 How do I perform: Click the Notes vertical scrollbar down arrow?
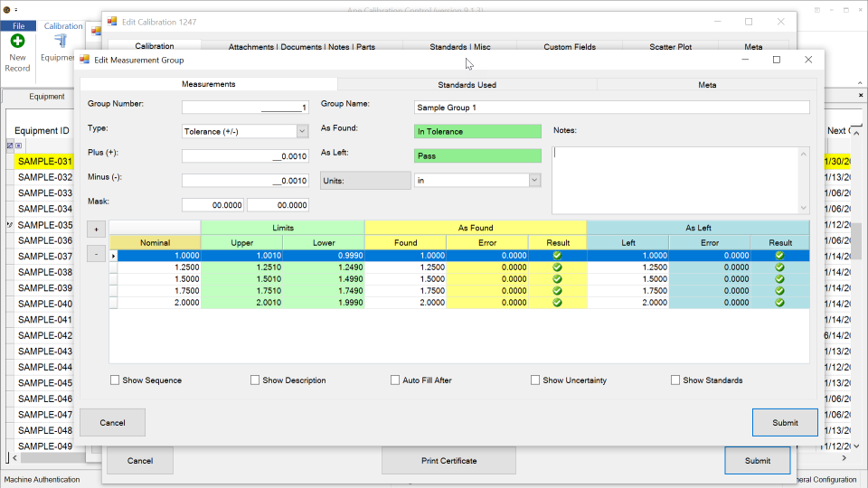click(x=804, y=208)
